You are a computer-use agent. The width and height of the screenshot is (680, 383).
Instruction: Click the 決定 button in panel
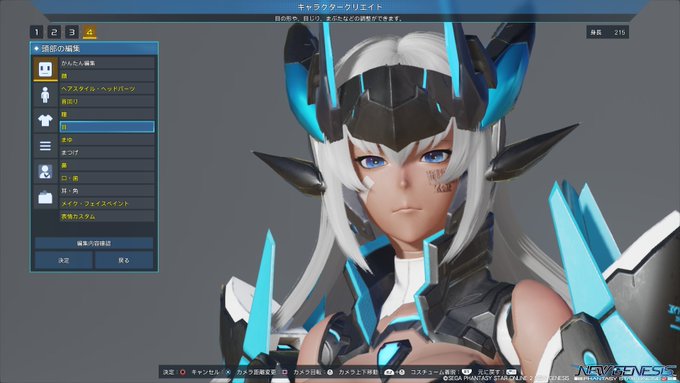point(64,260)
